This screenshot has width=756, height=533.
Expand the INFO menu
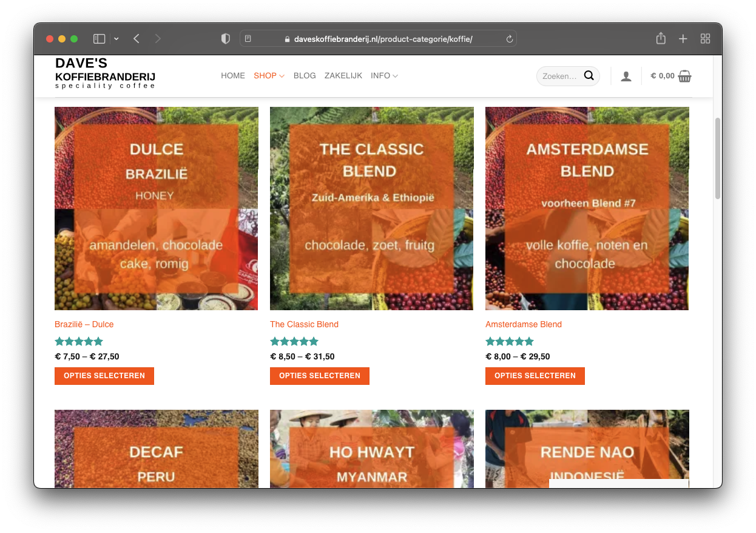(x=384, y=76)
